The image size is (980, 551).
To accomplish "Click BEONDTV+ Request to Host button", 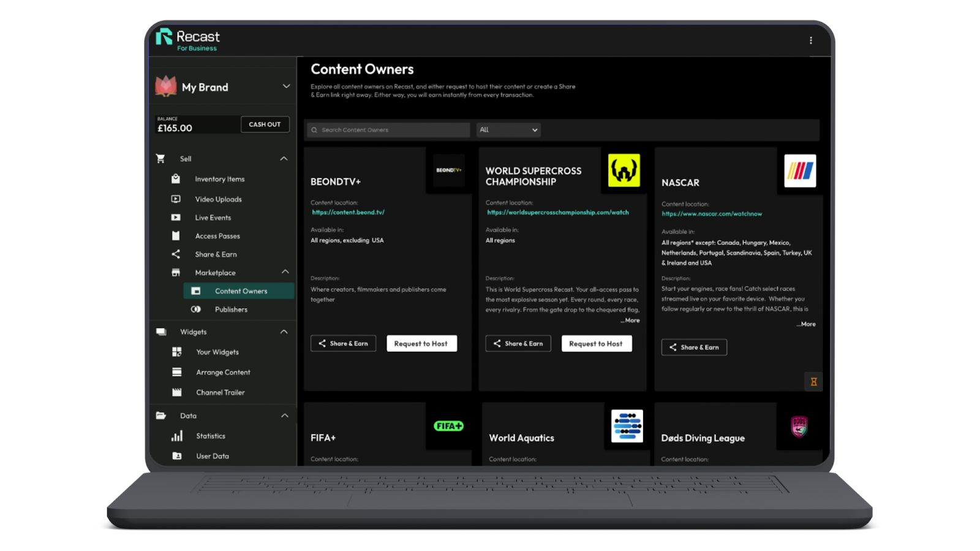I will point(421,344).
